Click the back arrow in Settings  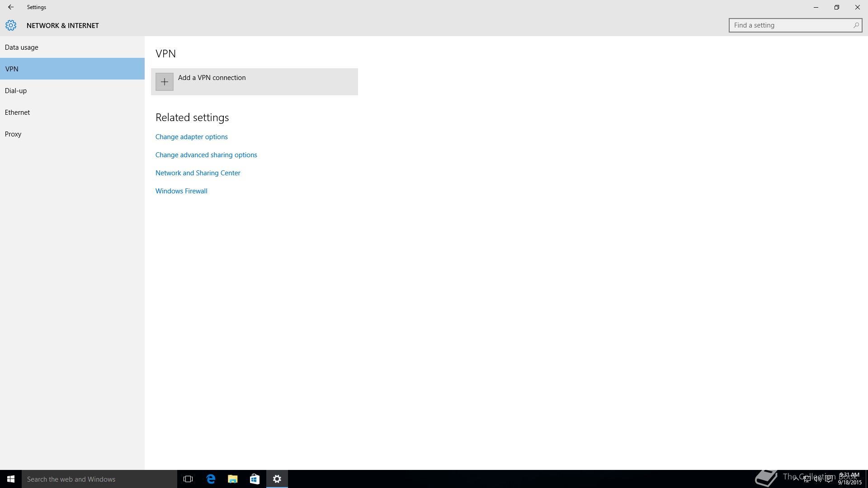11,7
